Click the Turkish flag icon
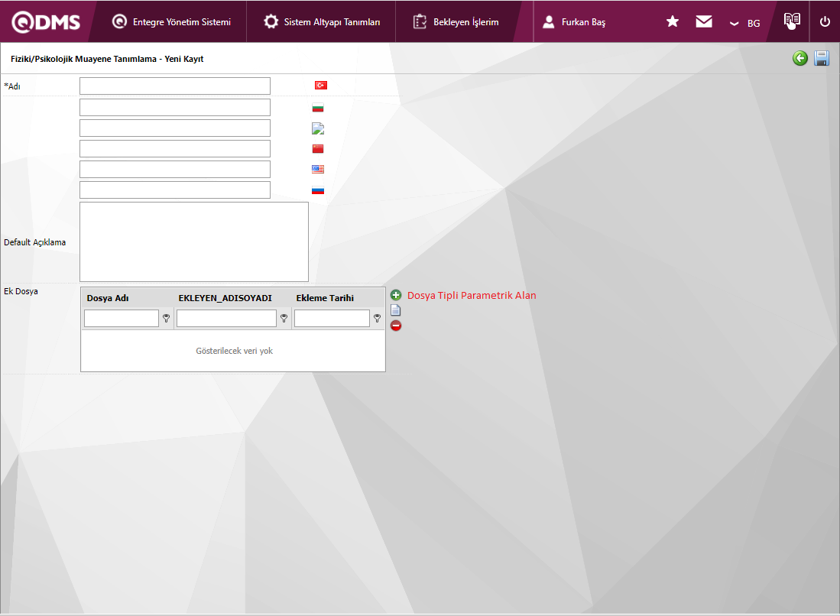This screenshot has height=616, width=840. [321, 85]
